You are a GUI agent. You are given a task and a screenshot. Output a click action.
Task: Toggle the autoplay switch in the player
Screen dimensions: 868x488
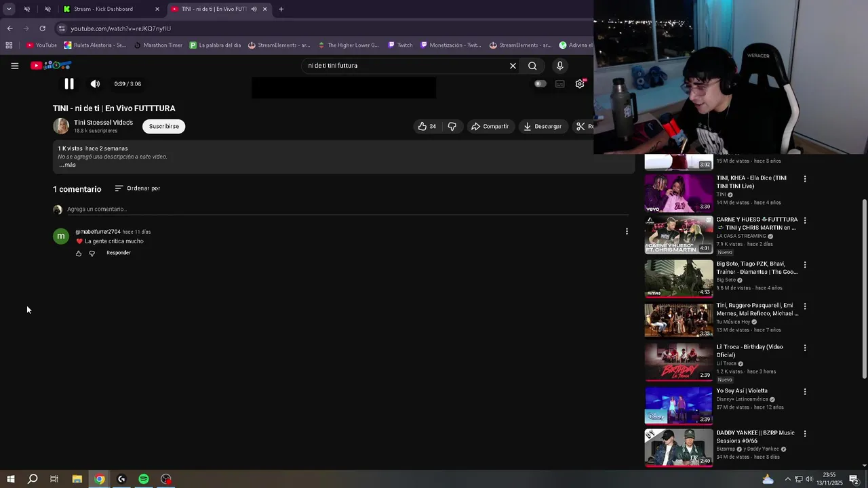coord(540,84)
